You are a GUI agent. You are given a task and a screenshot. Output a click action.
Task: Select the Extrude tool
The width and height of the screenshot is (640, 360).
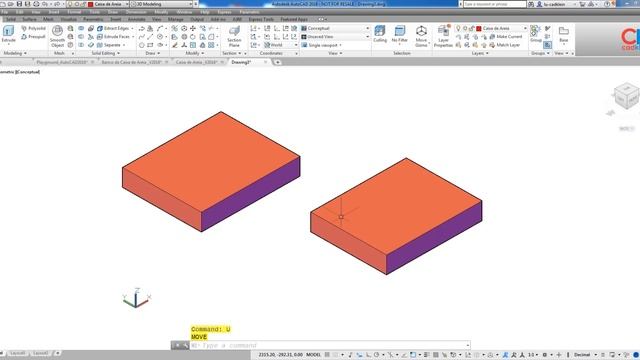click(x=9, y=34)
